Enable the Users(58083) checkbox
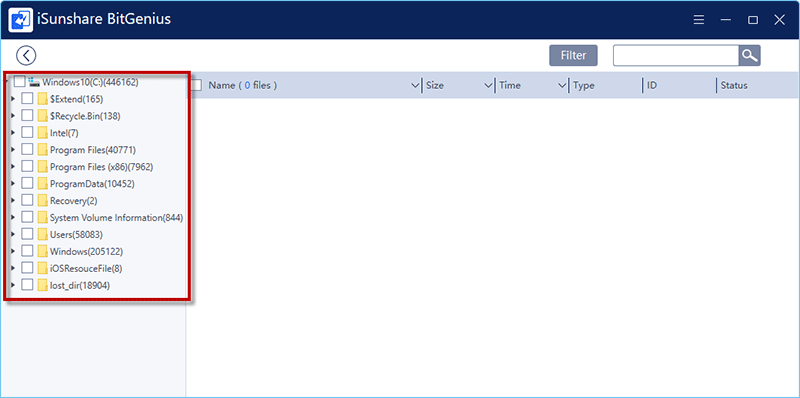The width and height of the screenshot is (800, 398). click(27, 234)
